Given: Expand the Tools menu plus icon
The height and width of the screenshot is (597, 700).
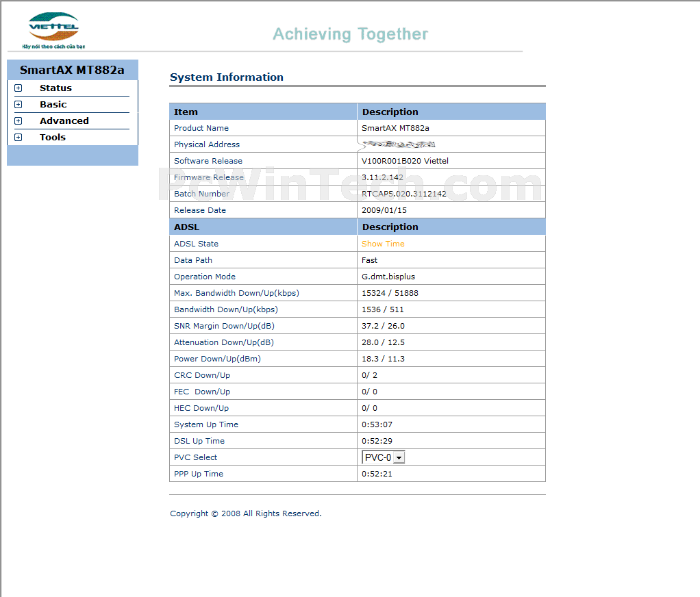Looking at the screenshot, I should (x=18, y=138).
